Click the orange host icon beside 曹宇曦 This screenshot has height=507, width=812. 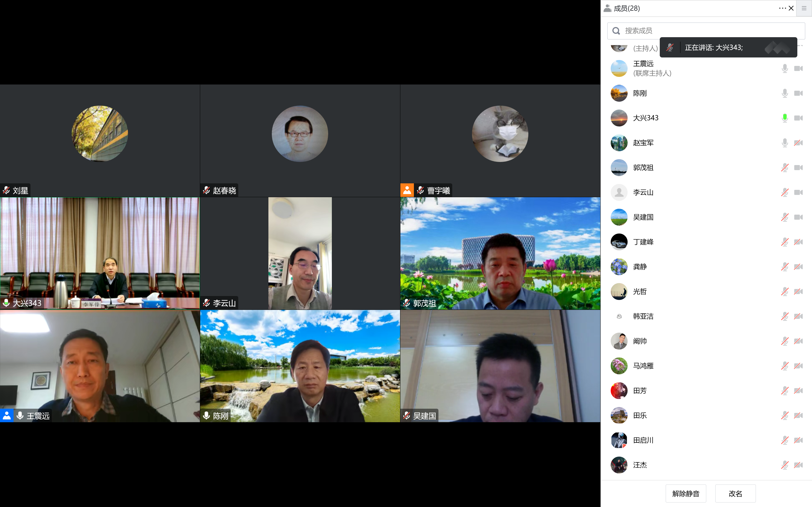tap(407, 190)
